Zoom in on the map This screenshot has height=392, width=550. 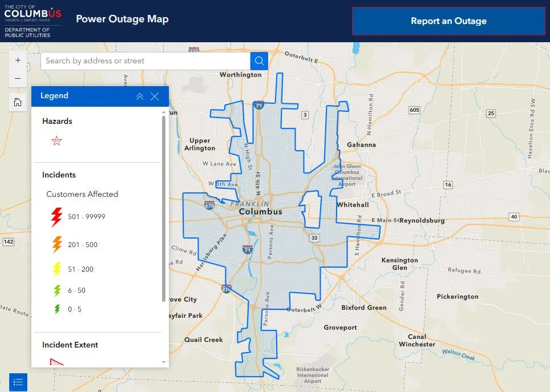click(x=18, y=60)
